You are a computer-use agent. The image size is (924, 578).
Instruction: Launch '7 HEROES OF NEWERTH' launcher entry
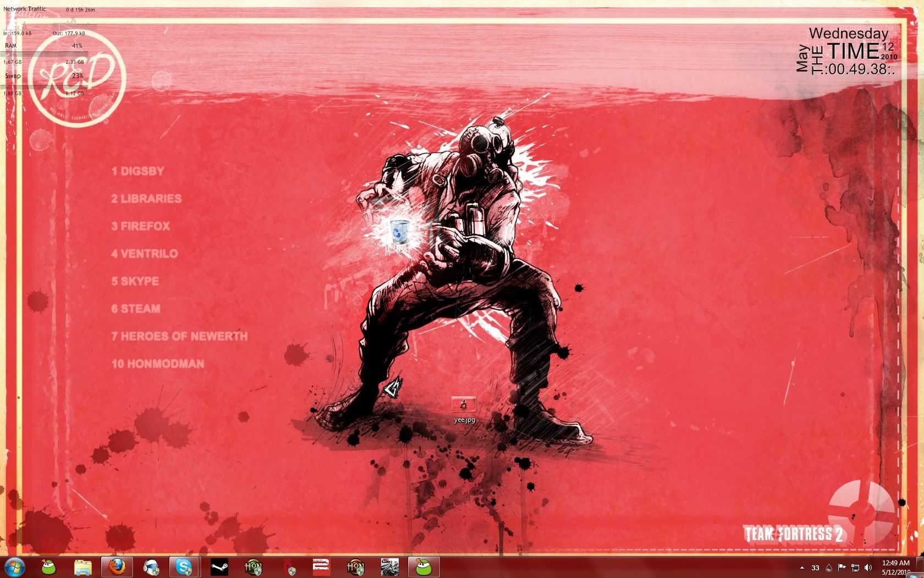pos(179,336)
